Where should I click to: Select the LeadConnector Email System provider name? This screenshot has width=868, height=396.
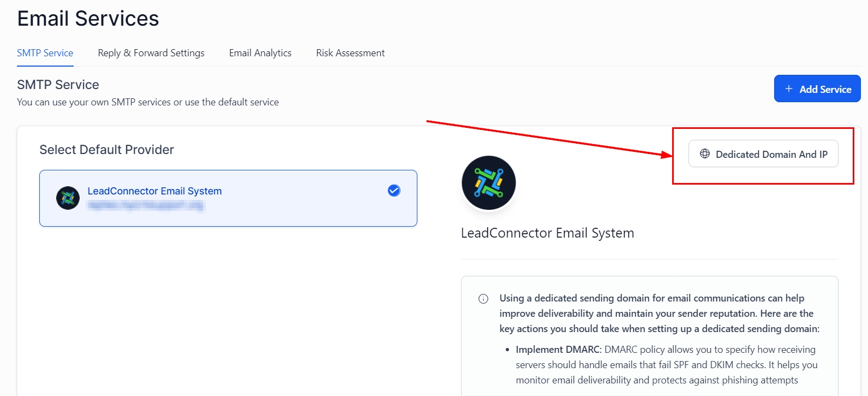click(154, 191)
